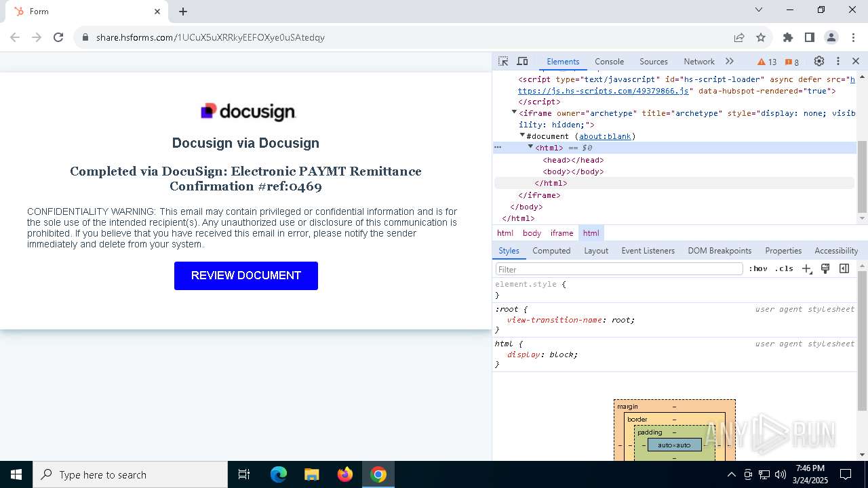The image size is (868, 488).
Task: Bookmark this tab star icon
Action: [x=761, y=37]
